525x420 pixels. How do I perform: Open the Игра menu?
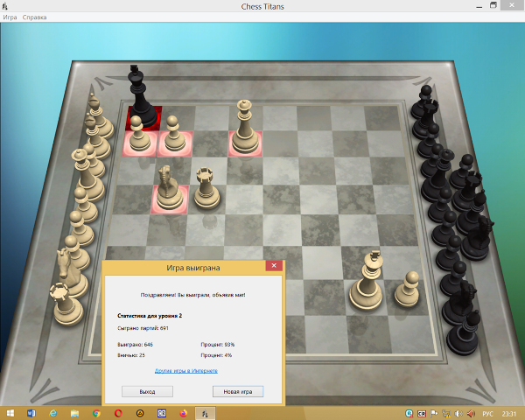[x=10, y=17]
